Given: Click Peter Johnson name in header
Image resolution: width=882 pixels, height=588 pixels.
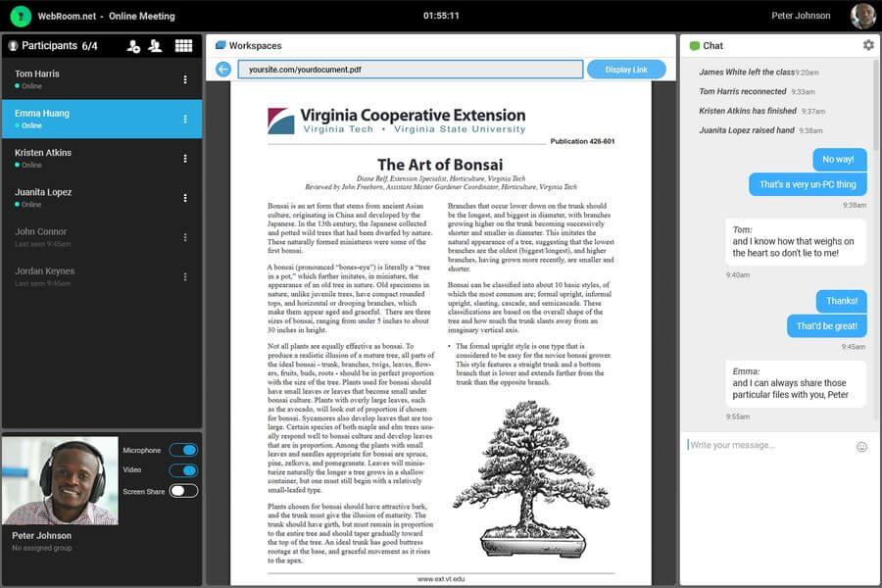Looking at the screenshot, I should tap(801, 16).
